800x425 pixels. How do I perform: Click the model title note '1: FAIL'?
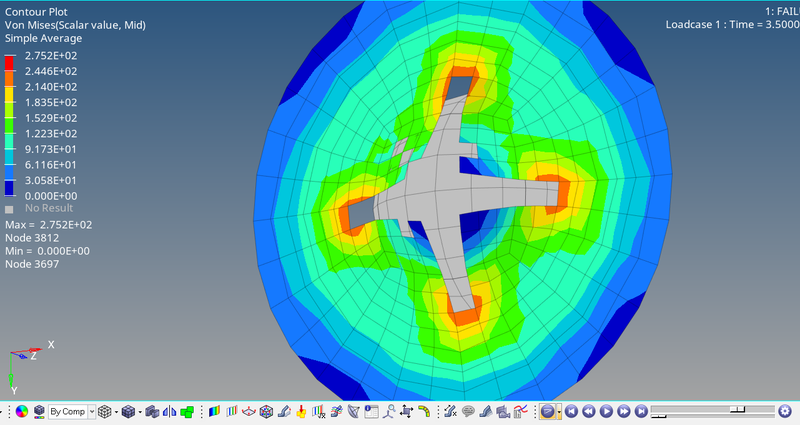(782, 11)
